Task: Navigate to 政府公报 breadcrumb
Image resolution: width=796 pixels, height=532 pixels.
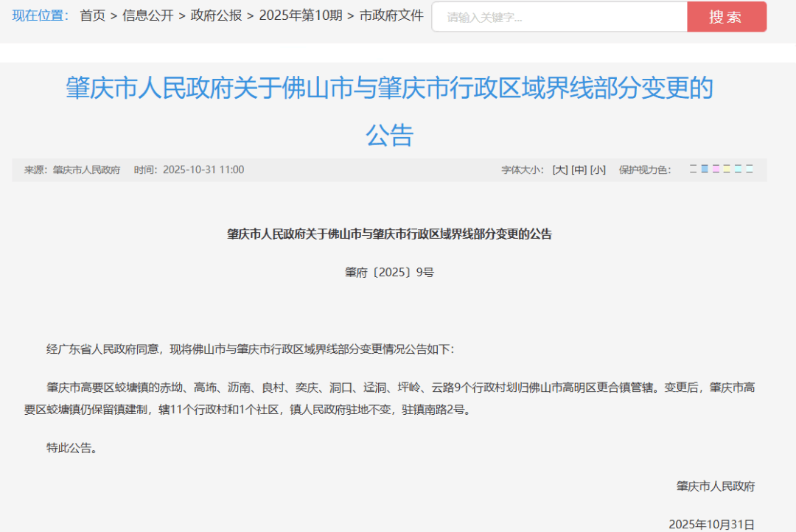Action: (x=216, y=15)
